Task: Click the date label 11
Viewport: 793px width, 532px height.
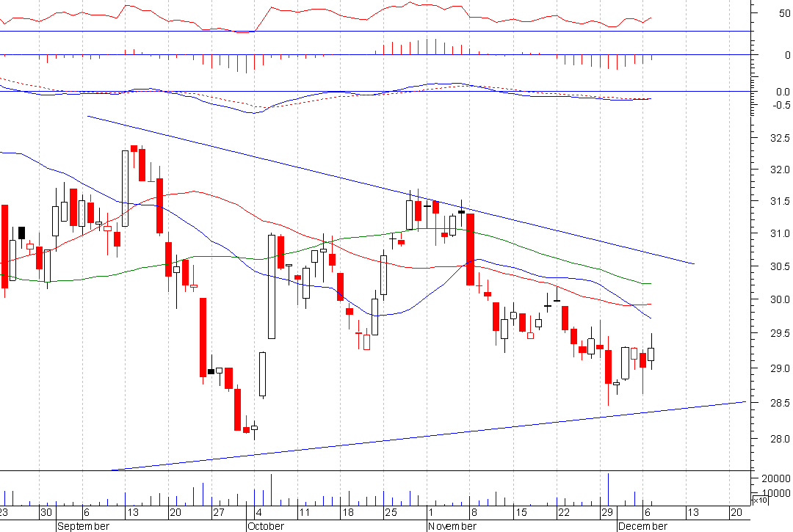Action: pyautogui.click(x=304, y=512)
